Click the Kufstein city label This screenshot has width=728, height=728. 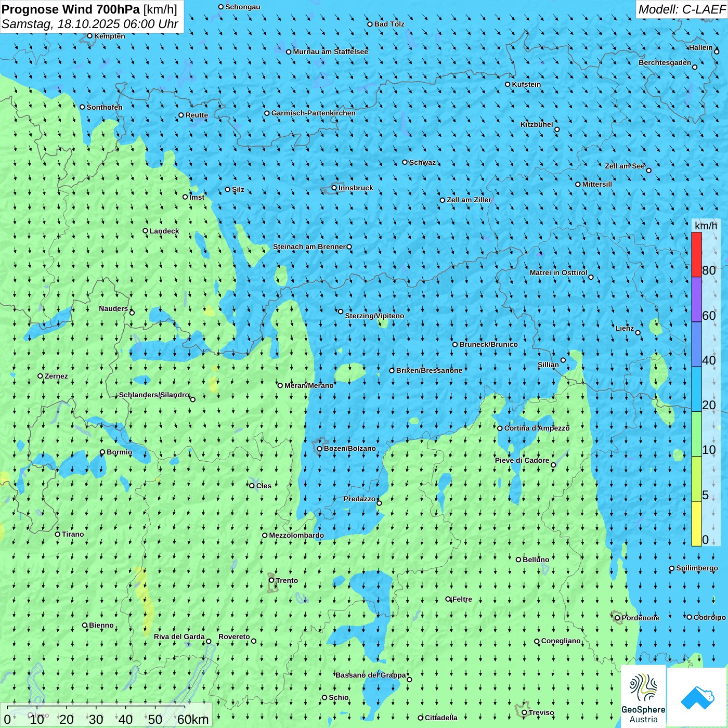526,84
